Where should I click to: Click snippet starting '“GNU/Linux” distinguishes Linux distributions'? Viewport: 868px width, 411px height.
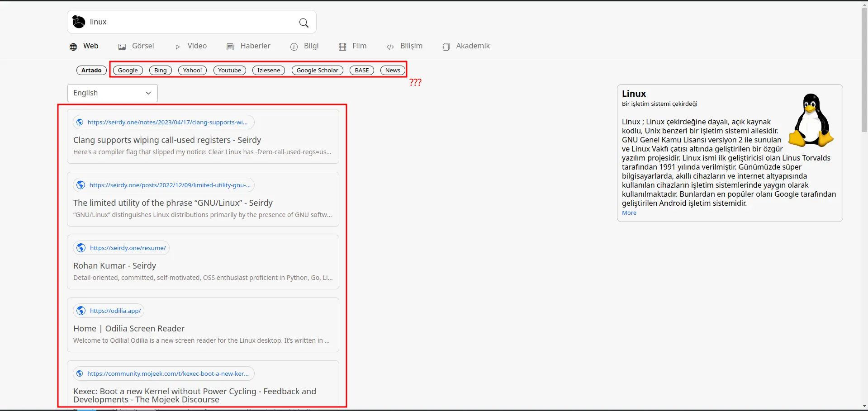coord(203,215)
